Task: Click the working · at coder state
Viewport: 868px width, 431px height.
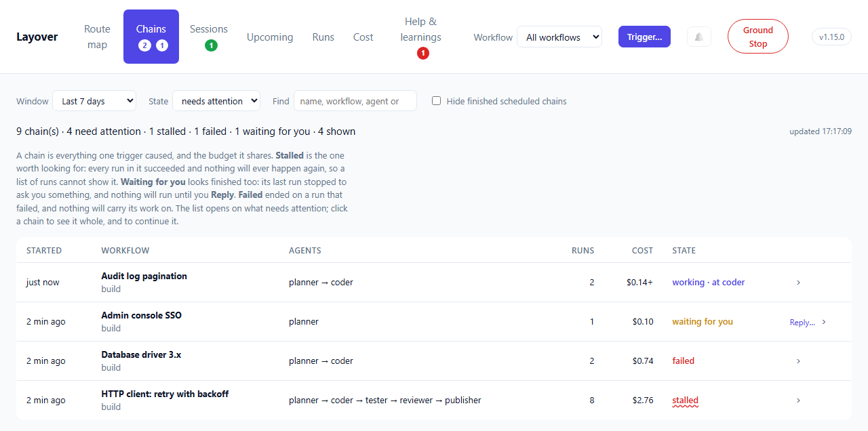Action: point(709,283)
